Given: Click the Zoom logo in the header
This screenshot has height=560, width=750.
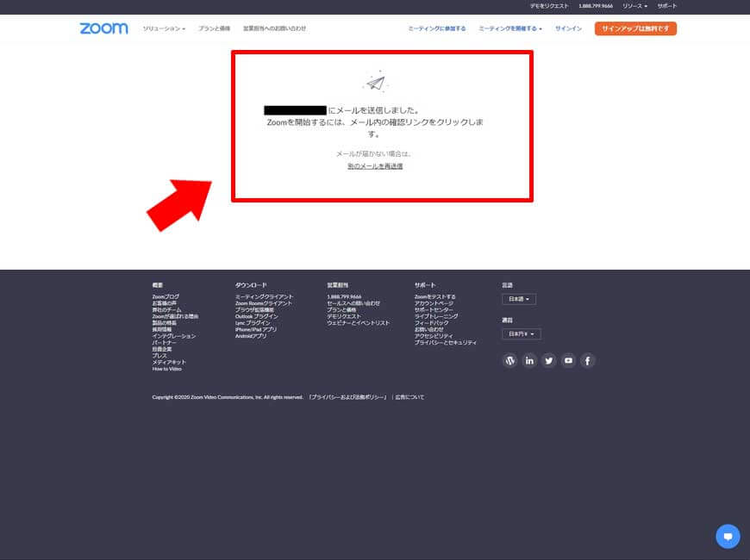Looking at the screenshot, I should 103,28.
